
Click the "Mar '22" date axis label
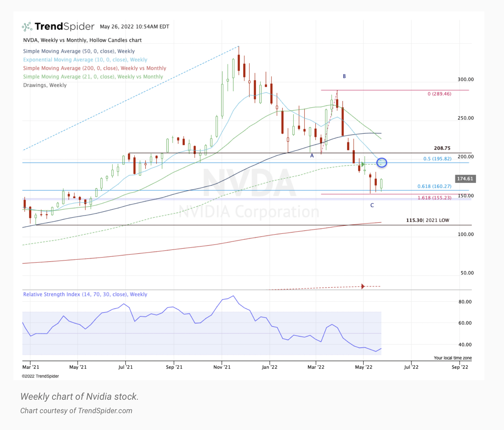pos(316,367)
